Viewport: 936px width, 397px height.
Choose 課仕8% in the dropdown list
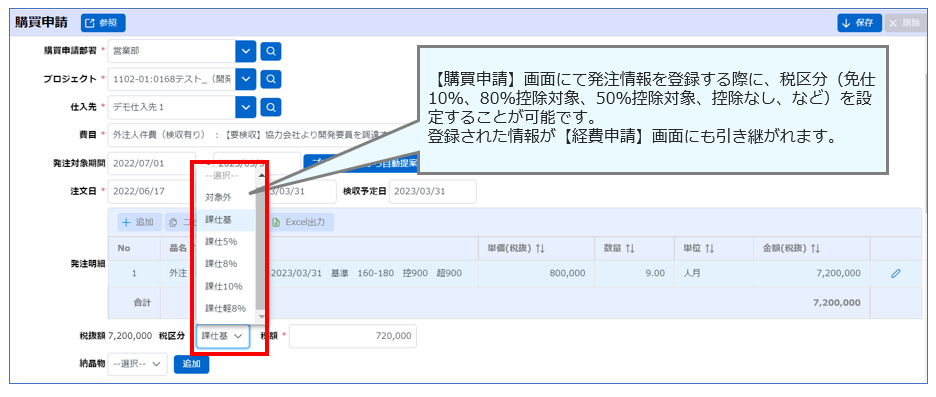point(226,264)
